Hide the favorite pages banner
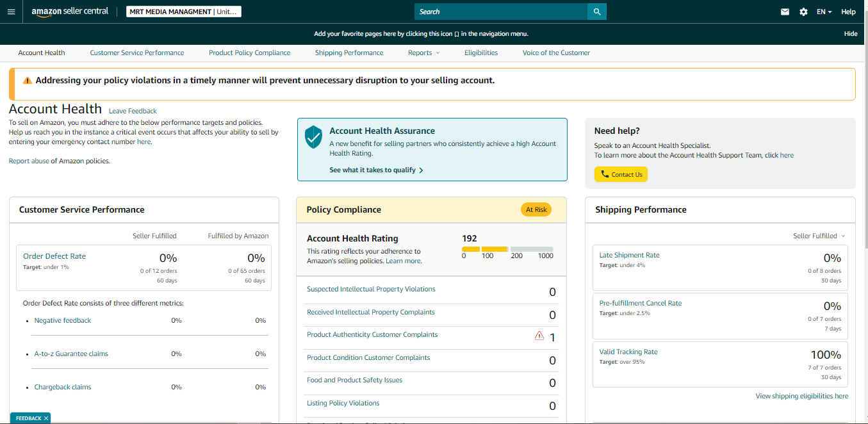Image resolution: width=868 pixels, height=424 pixels. coord(851,34)
